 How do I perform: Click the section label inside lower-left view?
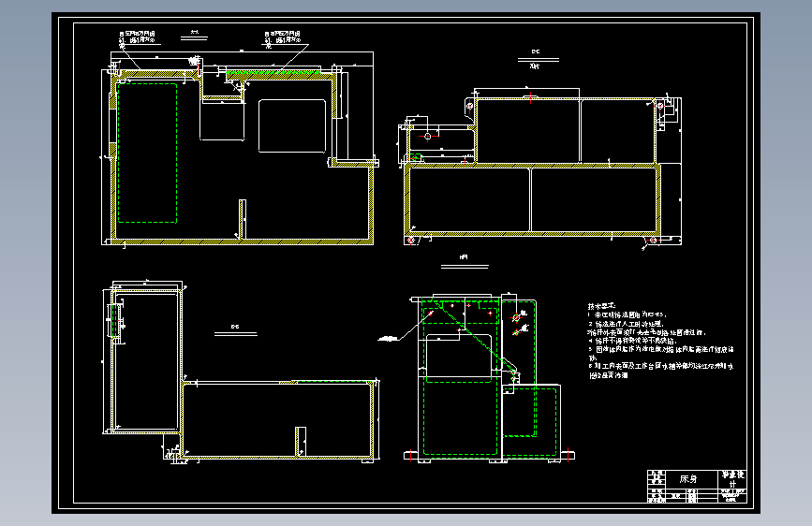coord(235,327)
